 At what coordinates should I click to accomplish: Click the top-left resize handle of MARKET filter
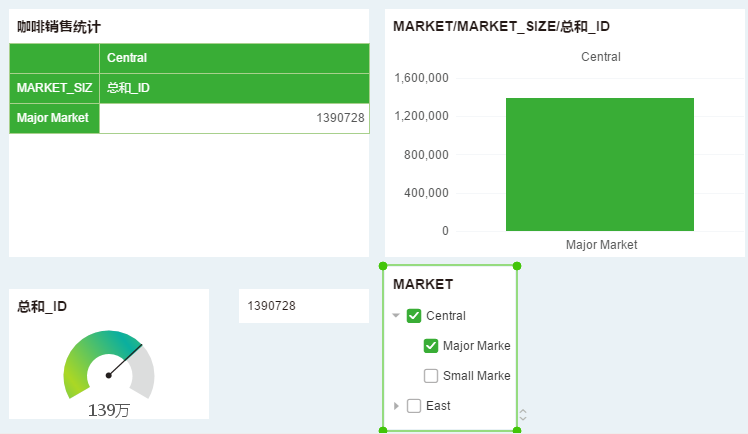pyautogui.click(x=383, y=266)
